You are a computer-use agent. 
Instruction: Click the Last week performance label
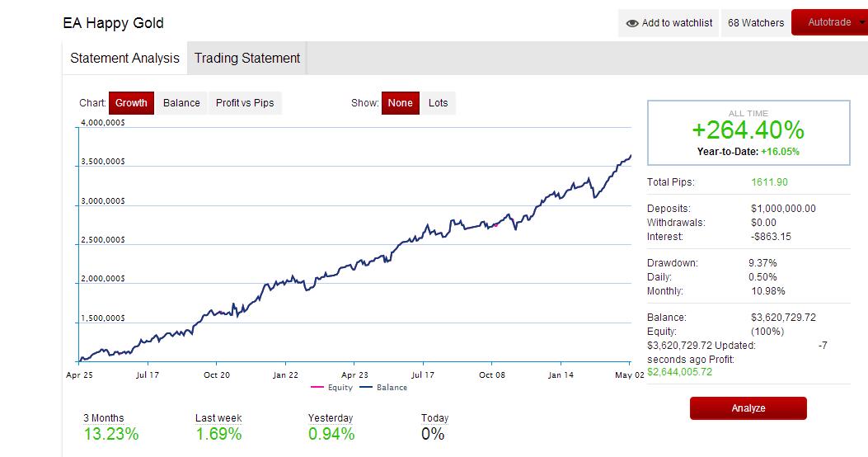218,418
